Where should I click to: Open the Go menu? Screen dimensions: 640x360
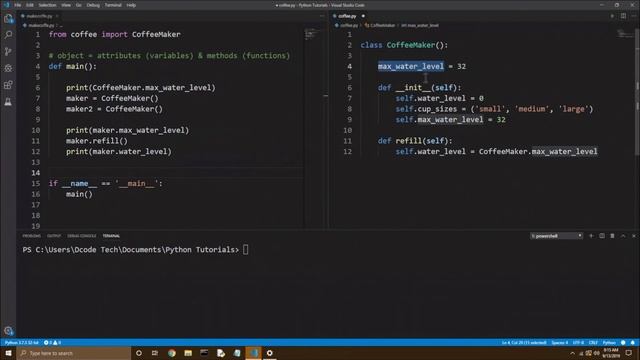[x=79, y=5]
